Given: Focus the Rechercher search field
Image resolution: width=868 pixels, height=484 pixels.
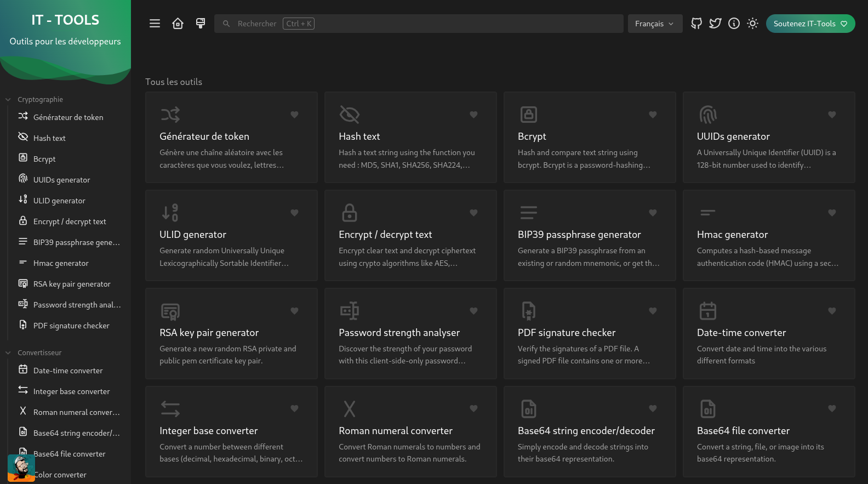Looking at the screenshot, I should [x=419, y=24].
